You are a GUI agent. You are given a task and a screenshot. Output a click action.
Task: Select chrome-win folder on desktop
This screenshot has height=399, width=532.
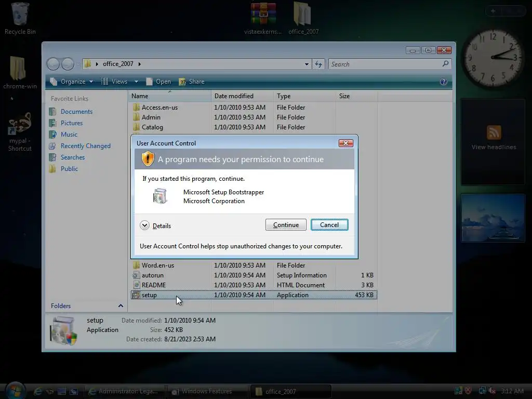(x=19, y=73)
